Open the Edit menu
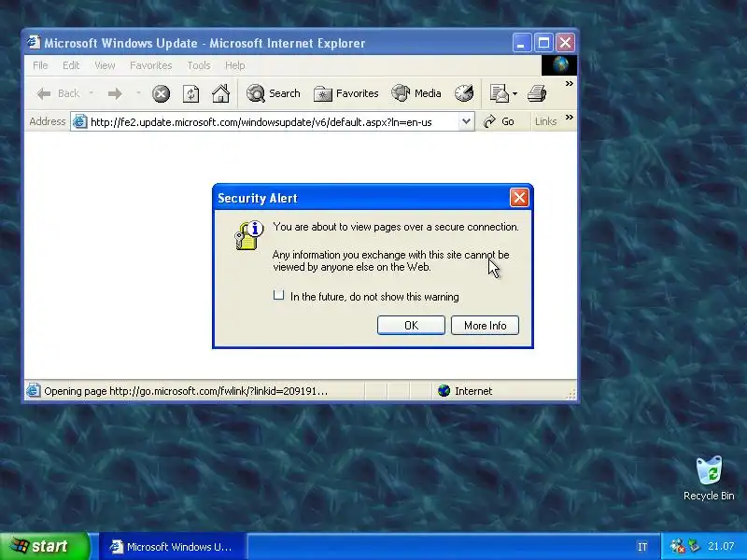 click(71, 65)
